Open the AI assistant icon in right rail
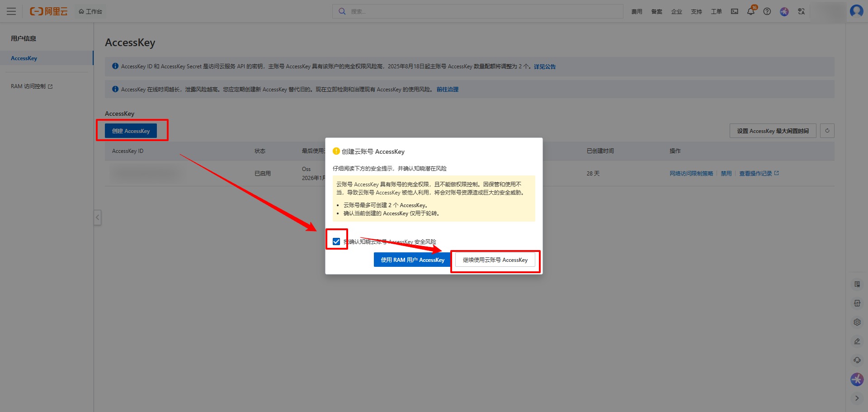 coord(857,379)
